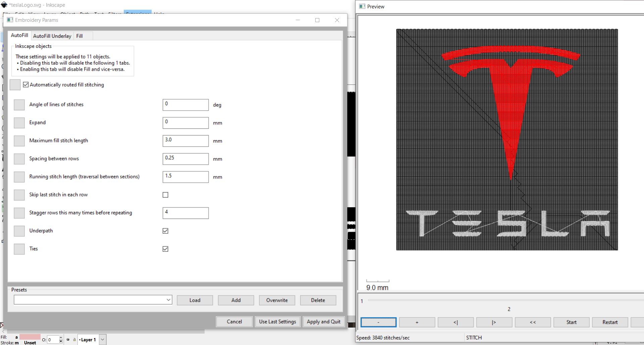
Task: Minimize the Embroidery Params dialog
Action: click(x=298, y=20)
